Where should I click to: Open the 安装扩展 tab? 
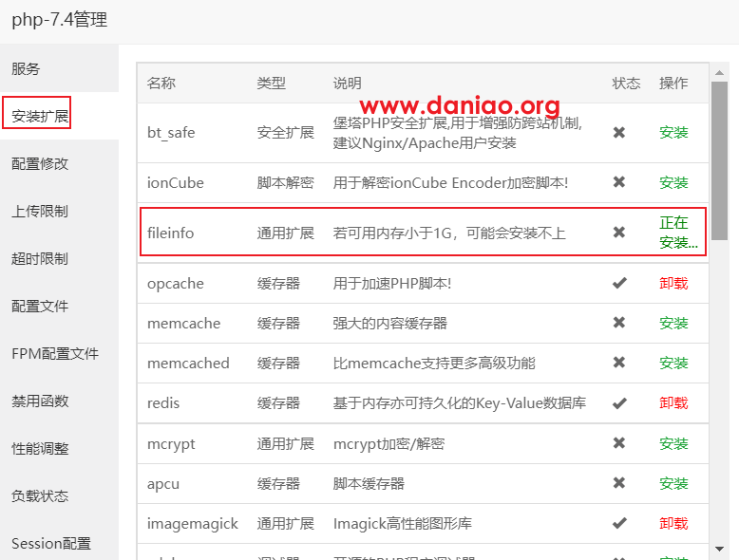[x=40, y=116]
